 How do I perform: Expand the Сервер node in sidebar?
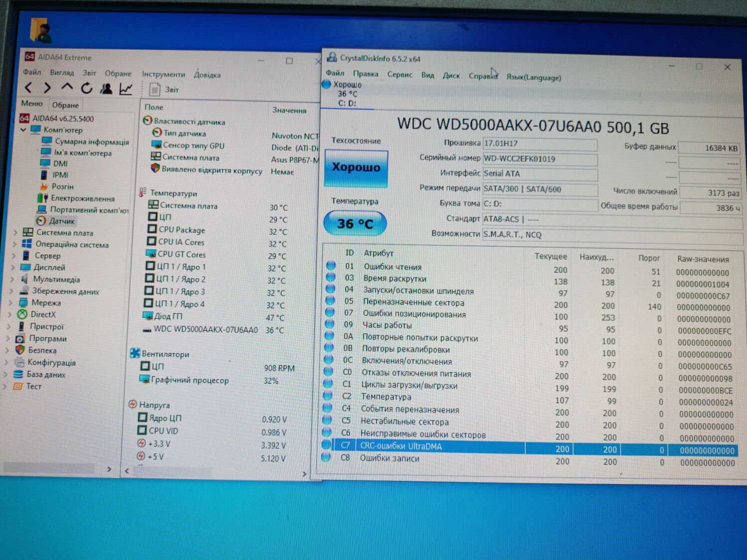pyautogui.click(x=14, y=256)
